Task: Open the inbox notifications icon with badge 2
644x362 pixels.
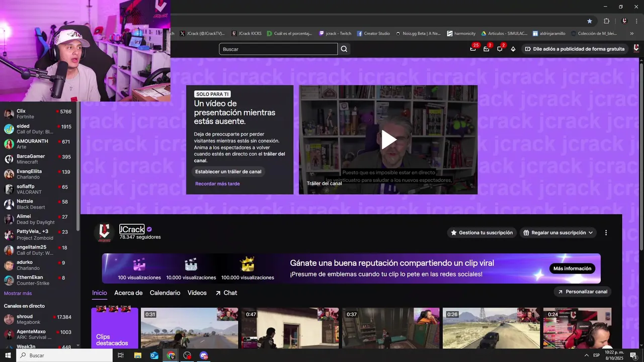Action: [487, 49]
